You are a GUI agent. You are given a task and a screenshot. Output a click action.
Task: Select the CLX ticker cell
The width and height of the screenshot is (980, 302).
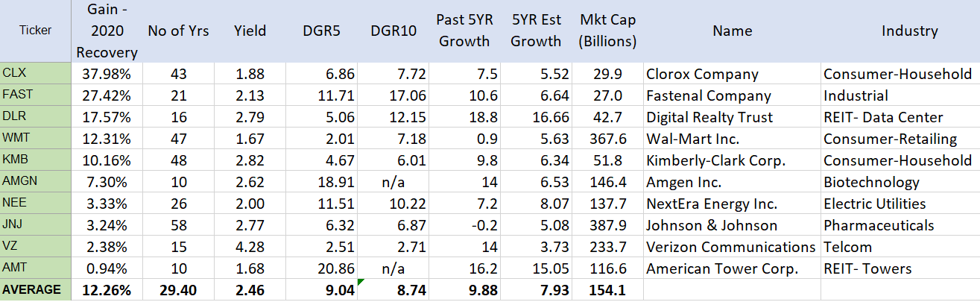pos(36,74)
